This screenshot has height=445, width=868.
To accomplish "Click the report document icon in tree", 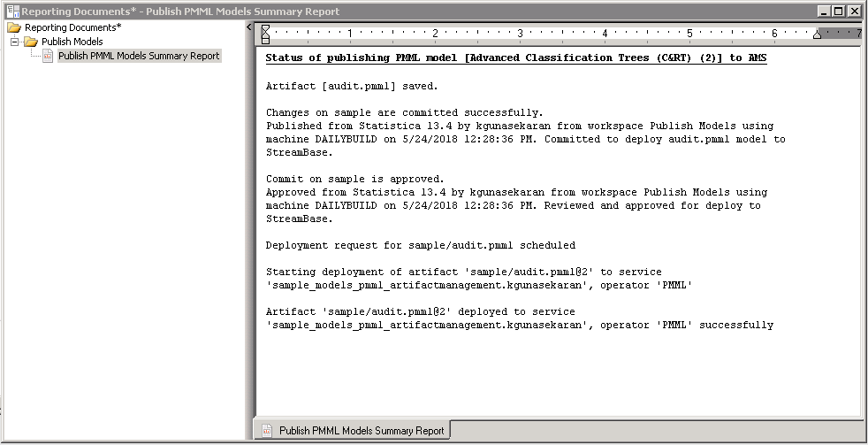I will [48, 56].
